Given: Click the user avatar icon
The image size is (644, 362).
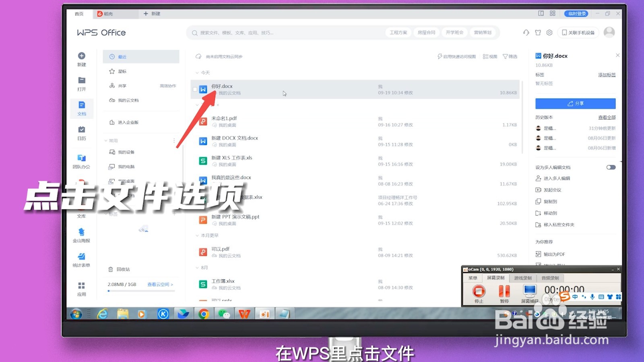Looking at the screenshot, I should pos(609,32).
